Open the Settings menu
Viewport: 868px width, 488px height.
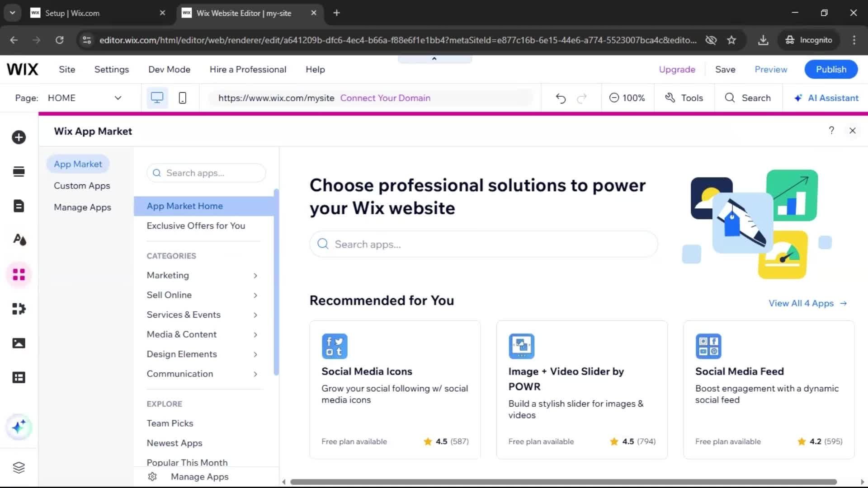click(x=112, y=70)
